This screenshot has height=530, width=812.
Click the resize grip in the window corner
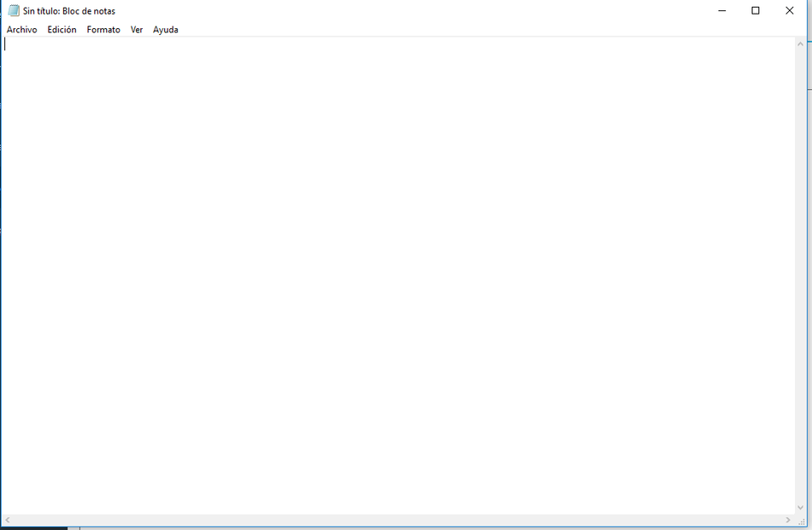[801, 520]
